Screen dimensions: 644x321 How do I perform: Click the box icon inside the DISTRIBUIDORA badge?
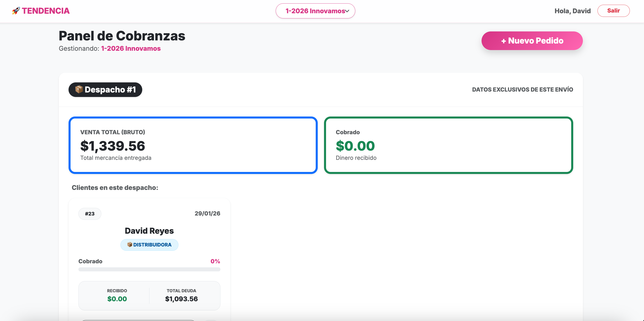coord(130,244)
